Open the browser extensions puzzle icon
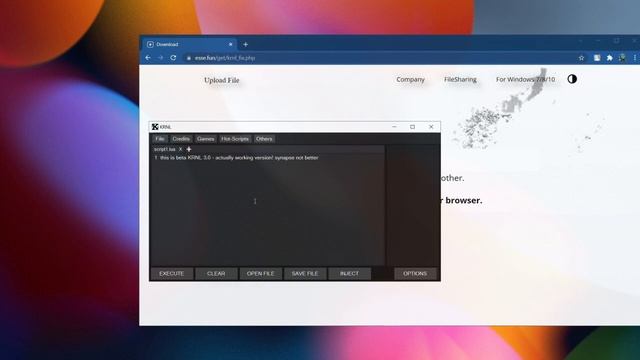Image resolution: width=640 pixels, height=360 pixels. click(609, 58)
